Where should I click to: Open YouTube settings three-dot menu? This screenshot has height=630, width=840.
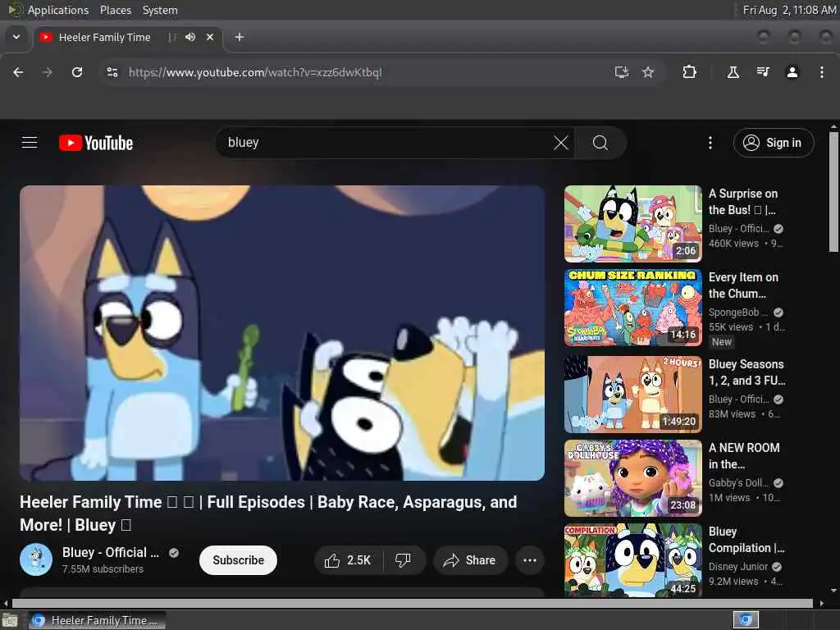coord(710,143)
